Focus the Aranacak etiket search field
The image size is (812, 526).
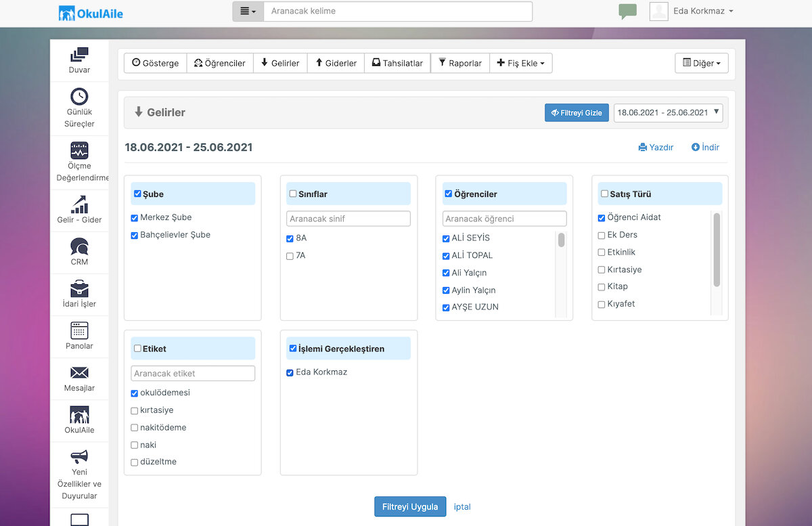coord(193,373)
